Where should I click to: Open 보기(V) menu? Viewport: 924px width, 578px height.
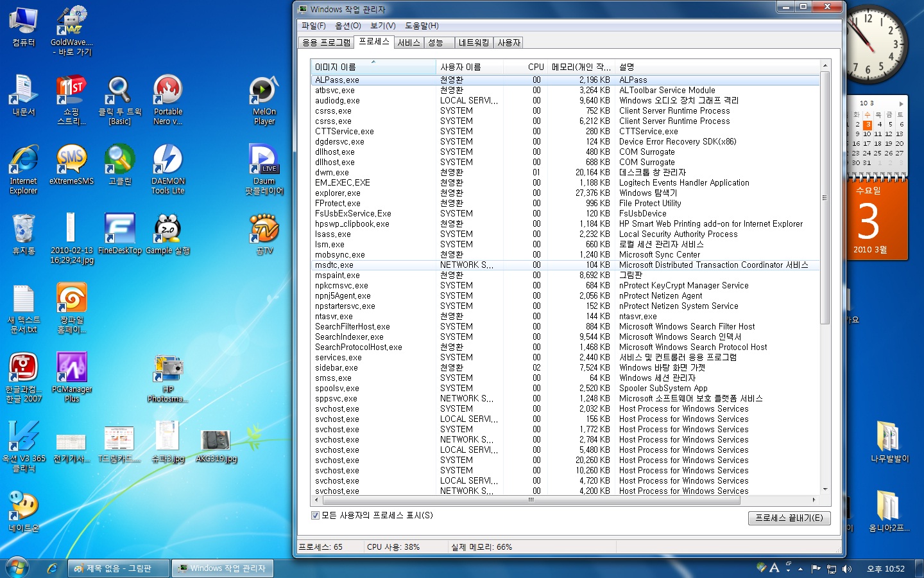pos(383,26)
